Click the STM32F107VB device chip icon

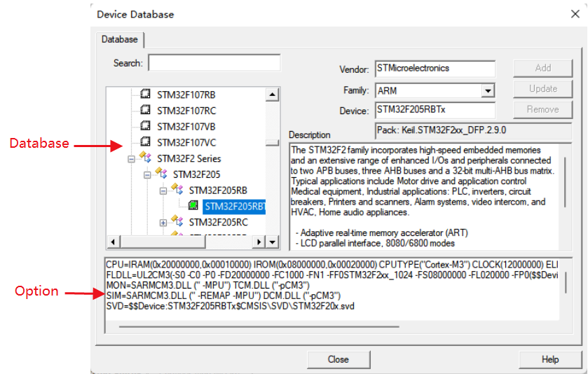click(145, 125)
